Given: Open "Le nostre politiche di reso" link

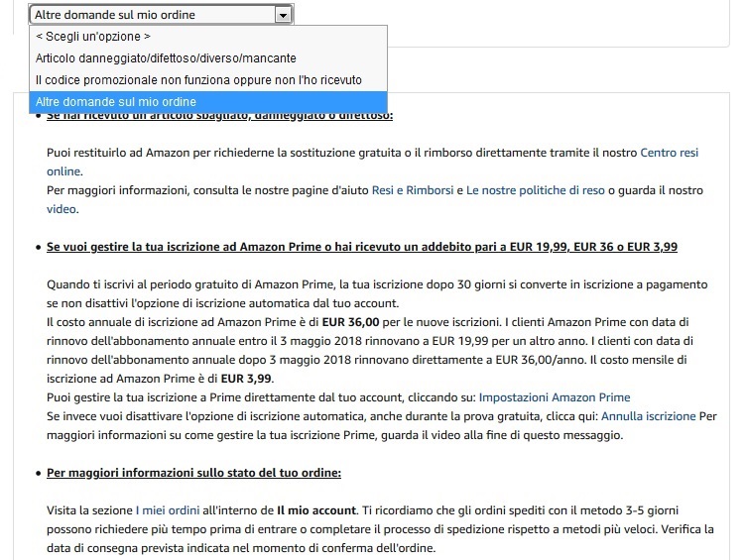Looking at the screenshot, I should tap(536, 190).
